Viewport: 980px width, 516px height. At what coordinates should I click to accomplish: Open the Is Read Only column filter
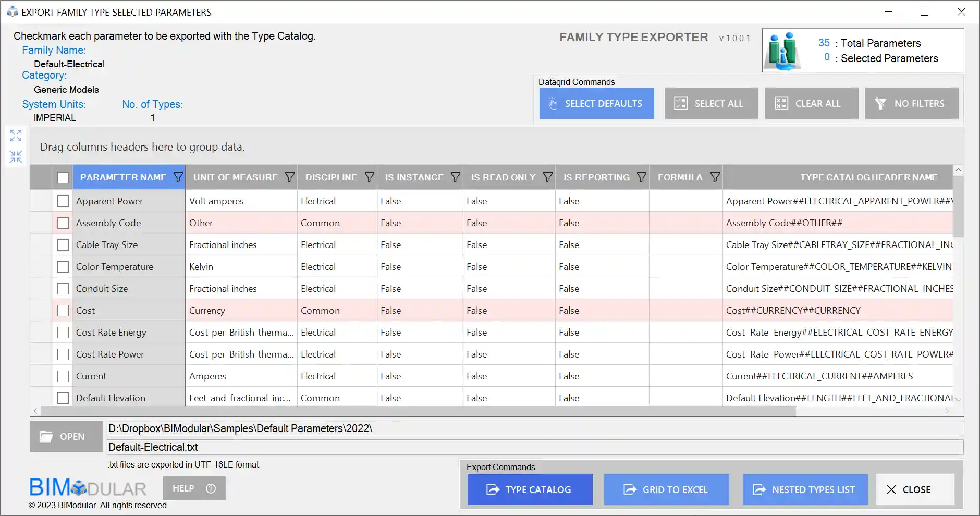click(548, 177)
